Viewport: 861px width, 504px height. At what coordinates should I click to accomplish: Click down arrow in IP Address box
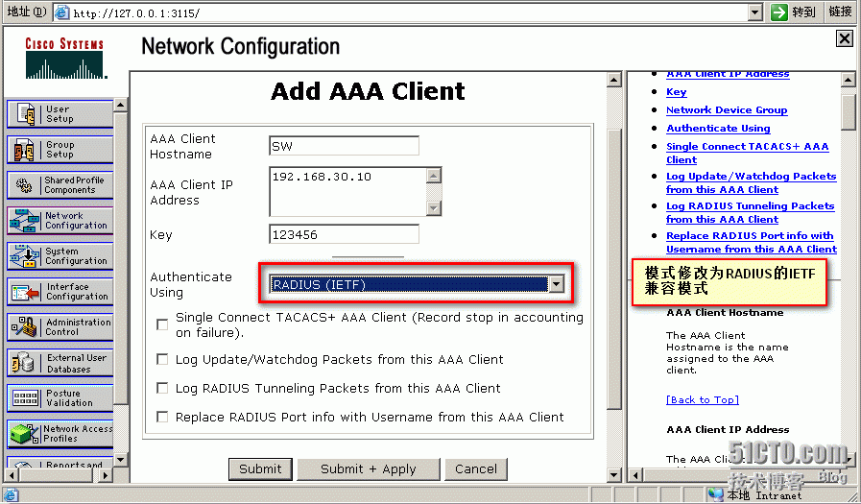tap(434, 207)
